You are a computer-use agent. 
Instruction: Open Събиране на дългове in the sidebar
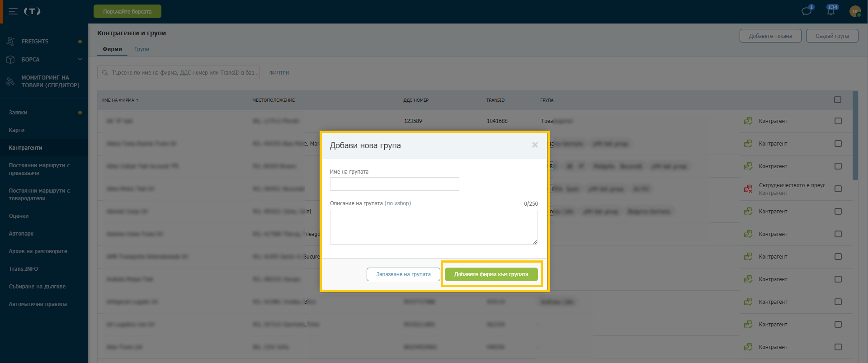[37, 287]
